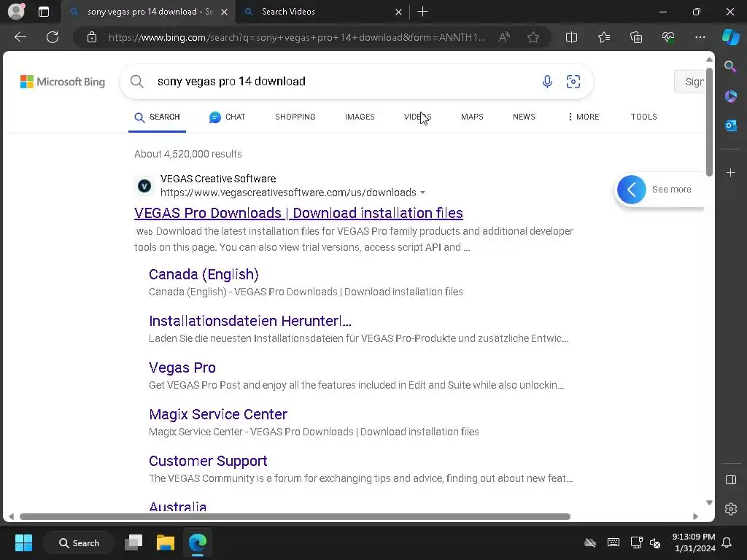Activate the Read aloud icon in the address bar
The image size is (747, 560).
pyautogui.click(x=504, y=37)
